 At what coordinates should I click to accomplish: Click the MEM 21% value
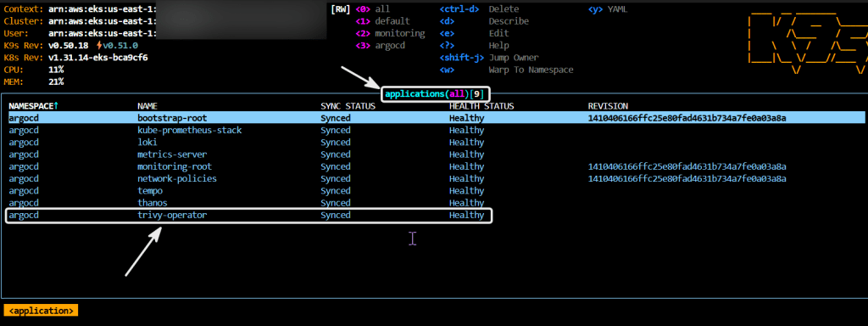click(x=56, y=82)
